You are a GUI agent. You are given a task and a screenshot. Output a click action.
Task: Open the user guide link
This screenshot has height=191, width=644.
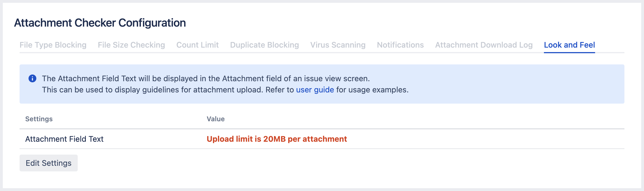point(315,90)
